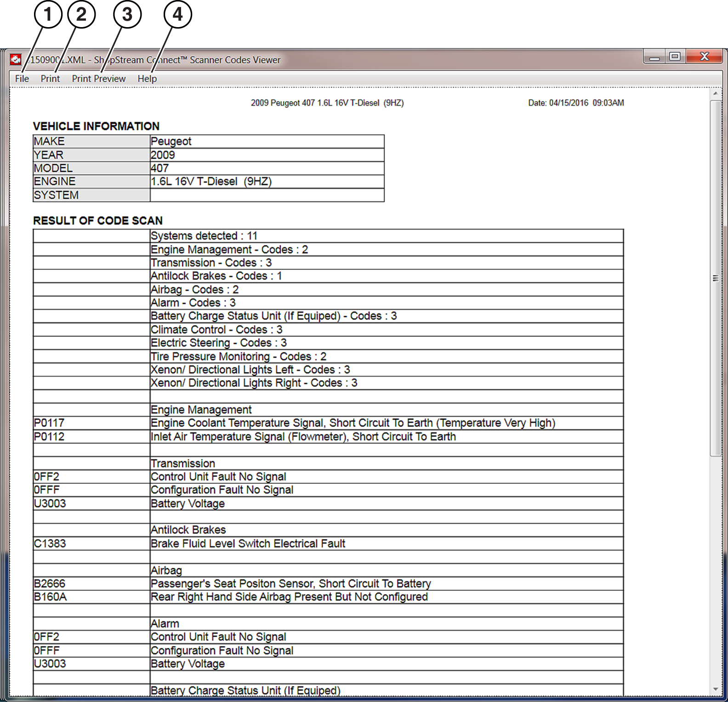Click the U3003 code under Transmission
Screen dimensions: 728x702
click(50, 503)
